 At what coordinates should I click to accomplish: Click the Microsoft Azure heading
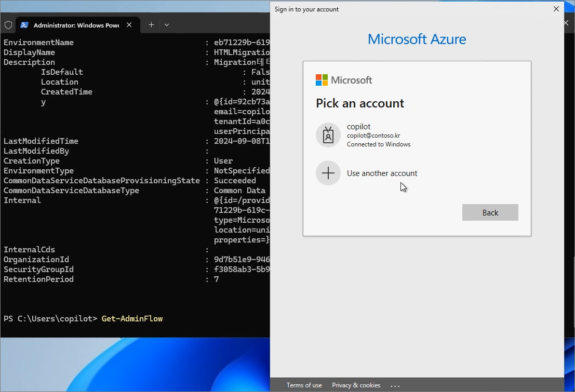pos(417,39)
